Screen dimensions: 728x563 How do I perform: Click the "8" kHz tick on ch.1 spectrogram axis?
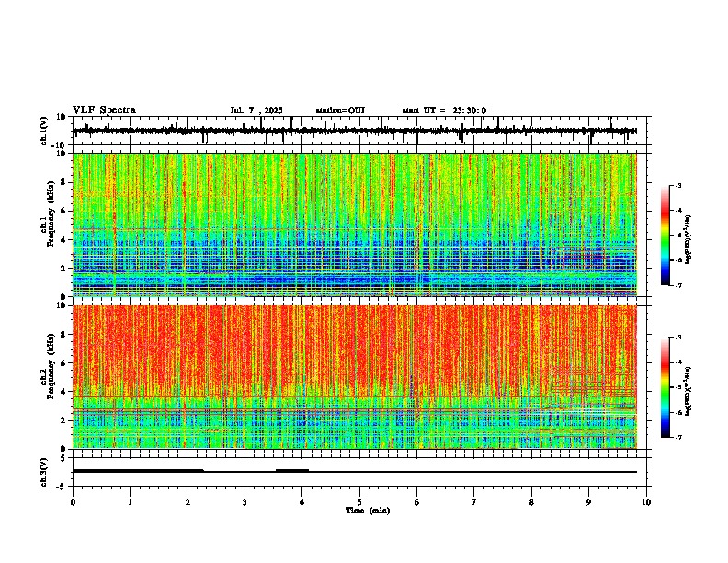[64, 182]
